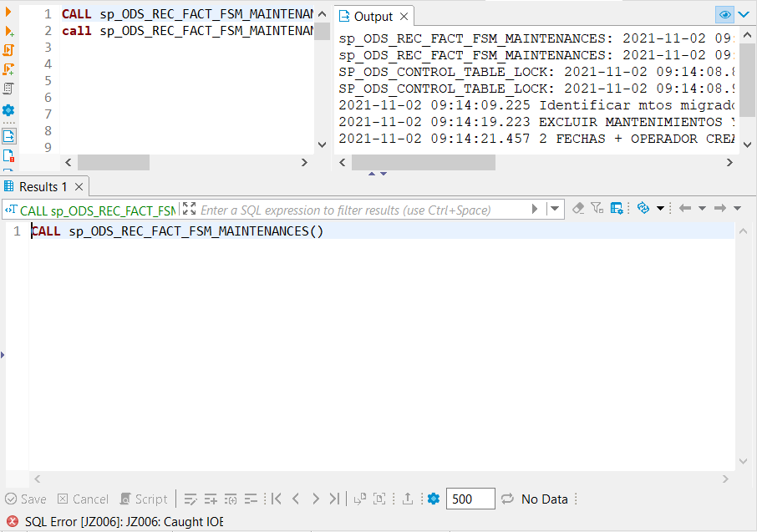Jump to the first row using the first-record icon
This screenshot has height=532, width=757.
pyautogui.click(x=275, y=499)
